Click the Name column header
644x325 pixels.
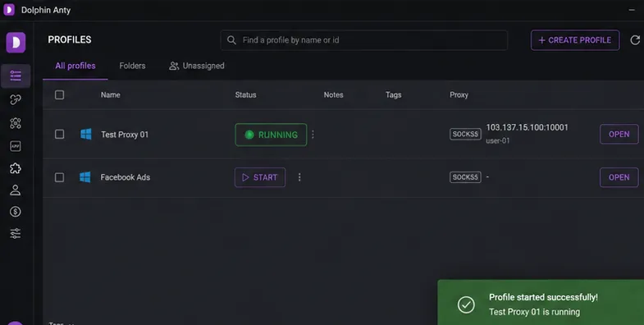pos(111,95)
